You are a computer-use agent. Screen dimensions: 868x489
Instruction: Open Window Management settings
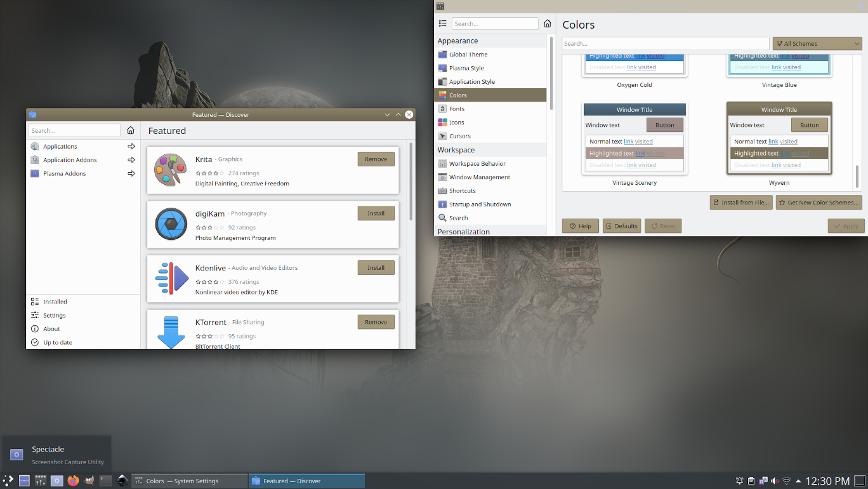(x=490, y=177)
